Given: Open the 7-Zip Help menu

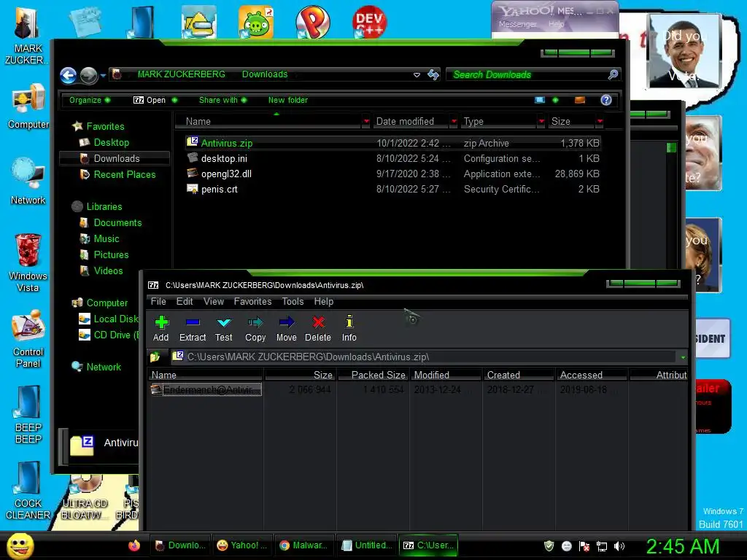Looking at the screenshot, I should click(x=323, y=301).
